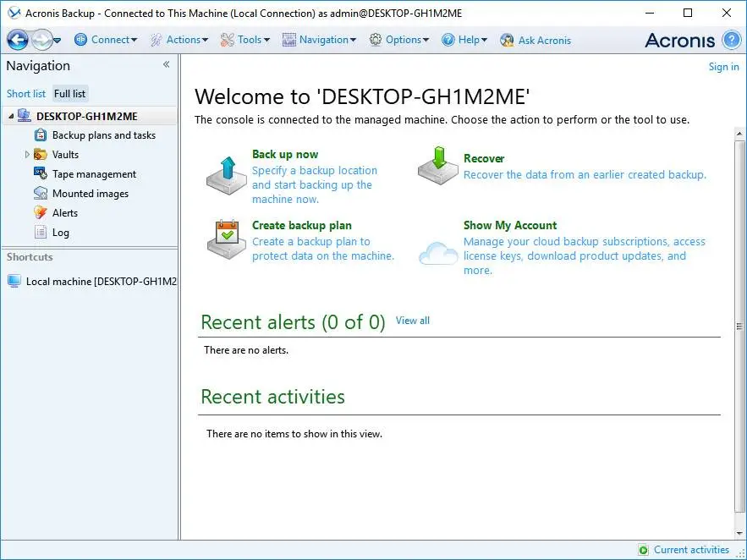
Task: Click the Create backup plan calendar icon
Action: [x=227, y=239]
